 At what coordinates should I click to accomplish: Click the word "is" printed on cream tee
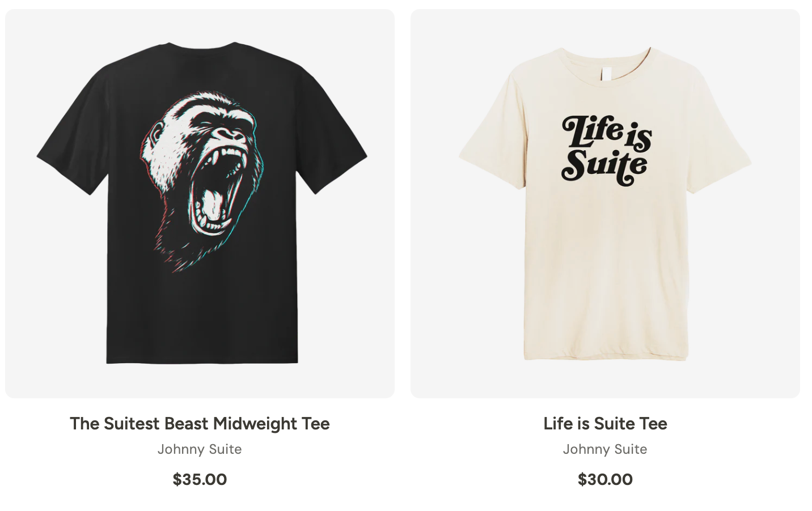(x=639, y=138)
